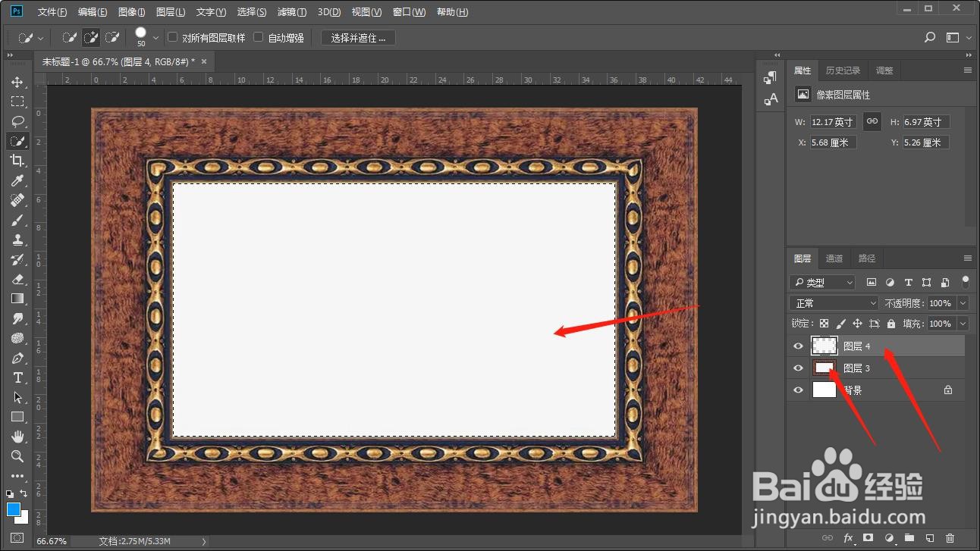Hide 背景 layer visibility
This screenshot has width=980, height=551.
tap(798, 390)
